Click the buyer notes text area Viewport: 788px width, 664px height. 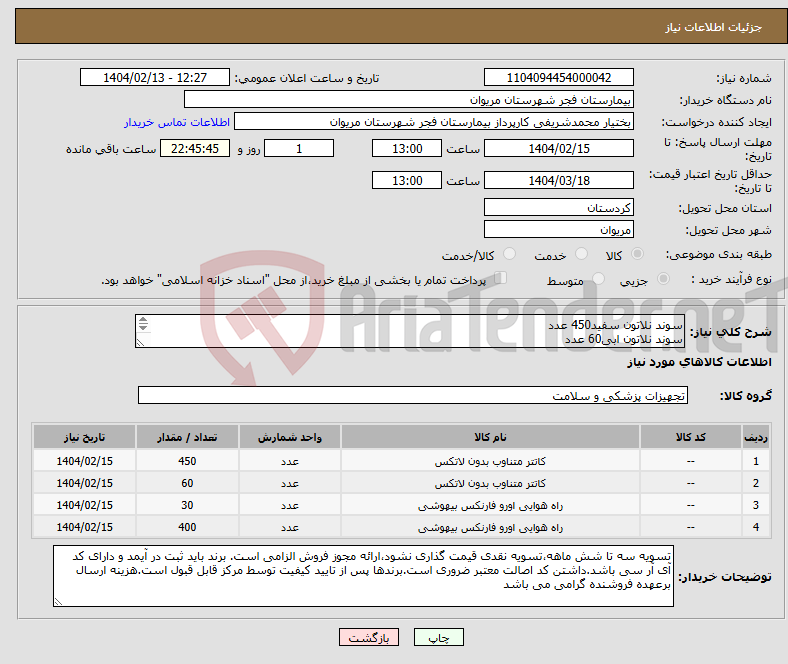[363, 576]
